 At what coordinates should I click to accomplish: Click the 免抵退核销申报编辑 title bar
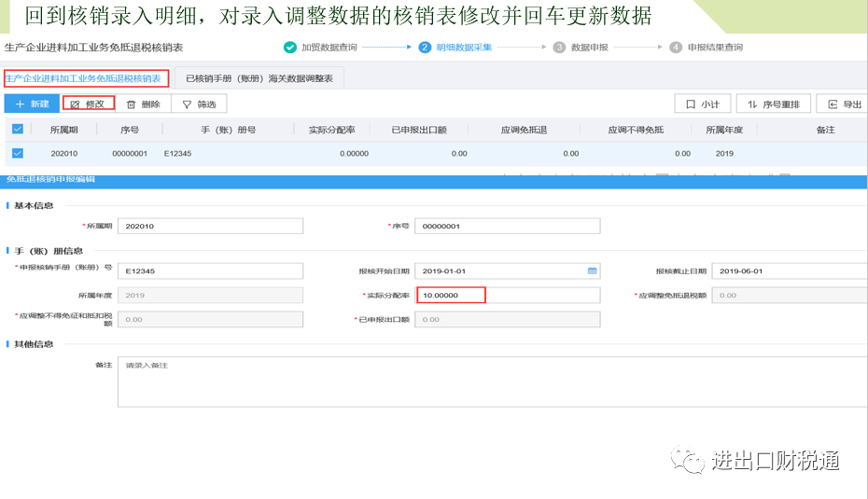[x=434, y=181]
